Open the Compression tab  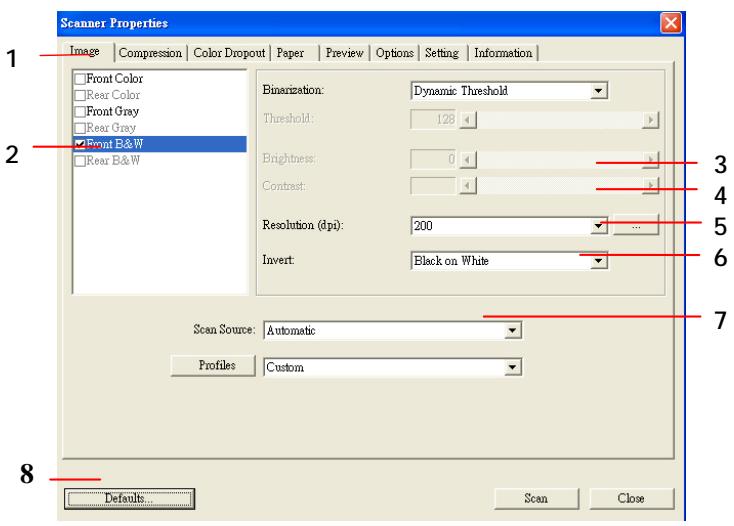(150, 53)
